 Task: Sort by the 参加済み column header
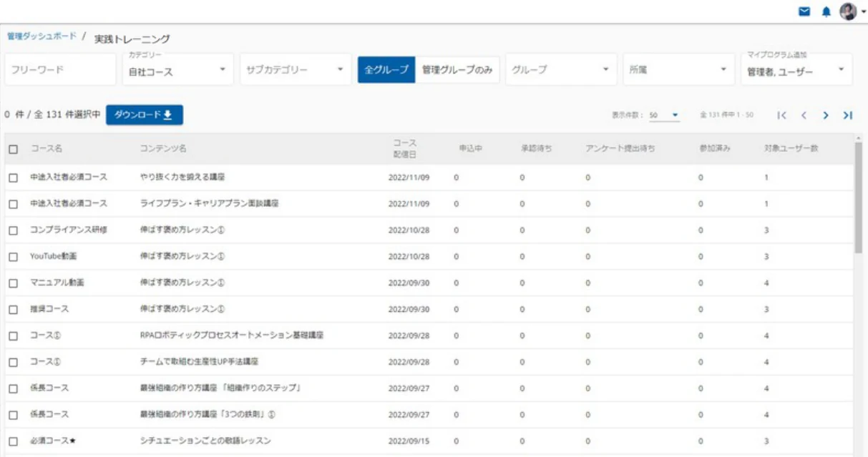point(715,149)
